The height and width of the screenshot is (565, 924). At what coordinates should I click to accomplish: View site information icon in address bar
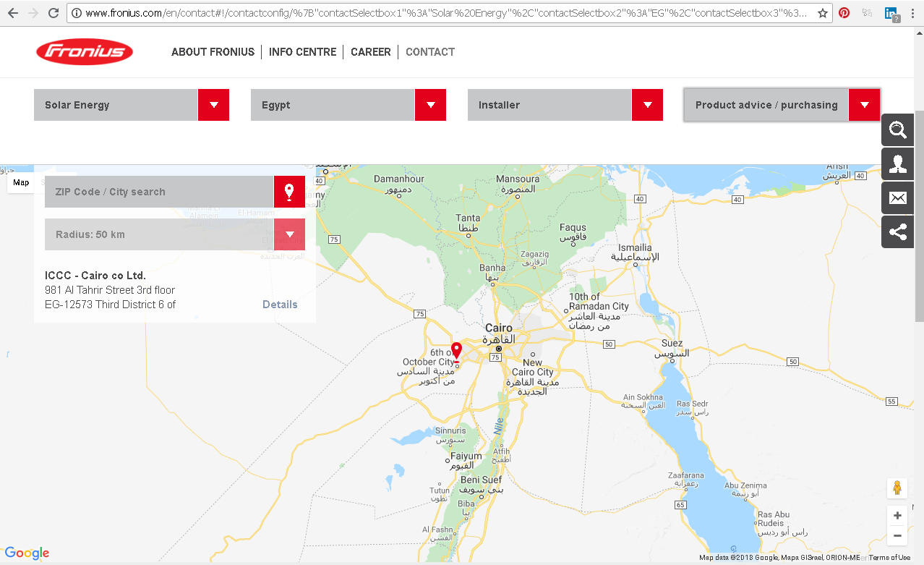coord(77,13)
